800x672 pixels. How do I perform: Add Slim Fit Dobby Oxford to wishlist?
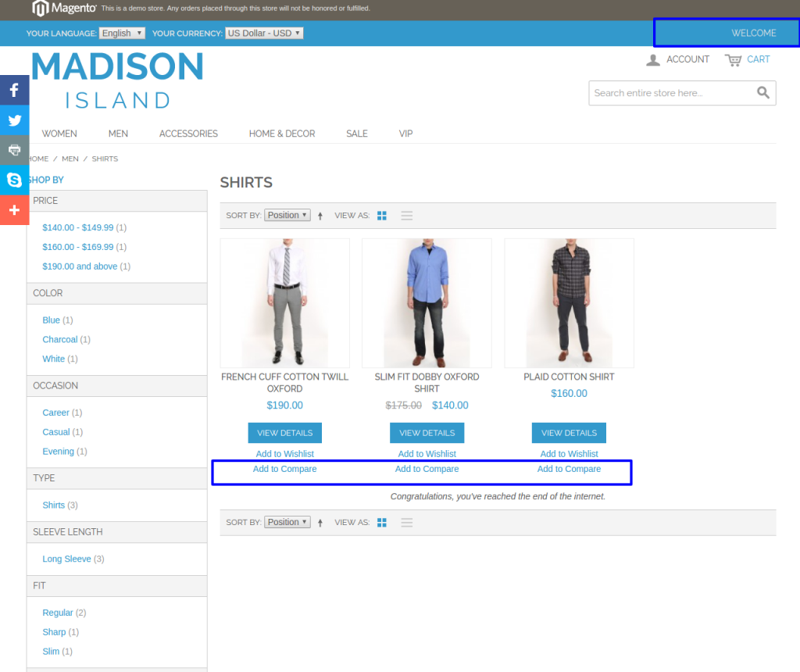point(427,454)
